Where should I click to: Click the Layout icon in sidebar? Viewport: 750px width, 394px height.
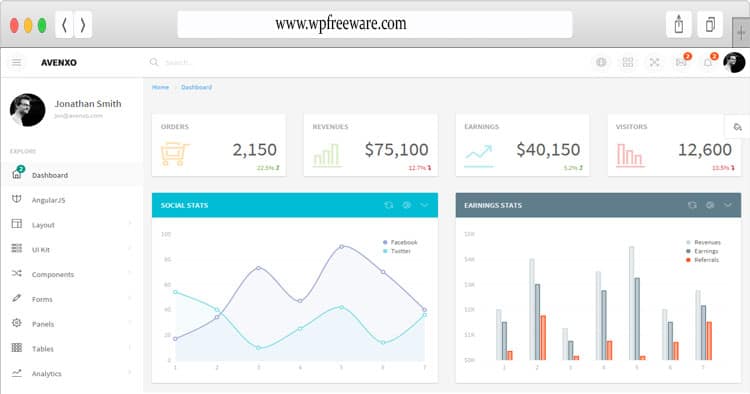pos(16,223)
